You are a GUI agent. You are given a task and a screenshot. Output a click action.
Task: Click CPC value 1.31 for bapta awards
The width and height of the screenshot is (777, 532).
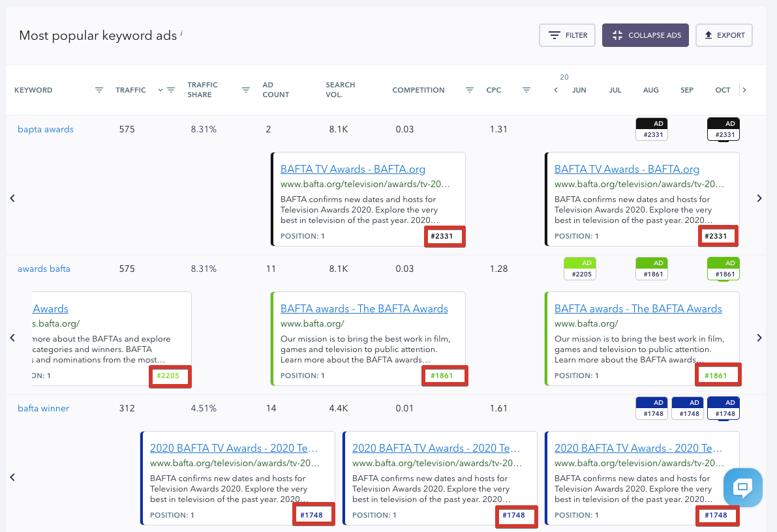click(498, 129)
